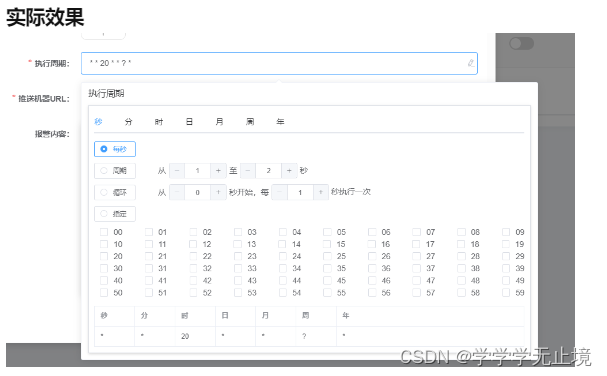The width and height of the screenshot is (607, 376).
Task: Decrease the period end value of 2
Action: (248, 171)
